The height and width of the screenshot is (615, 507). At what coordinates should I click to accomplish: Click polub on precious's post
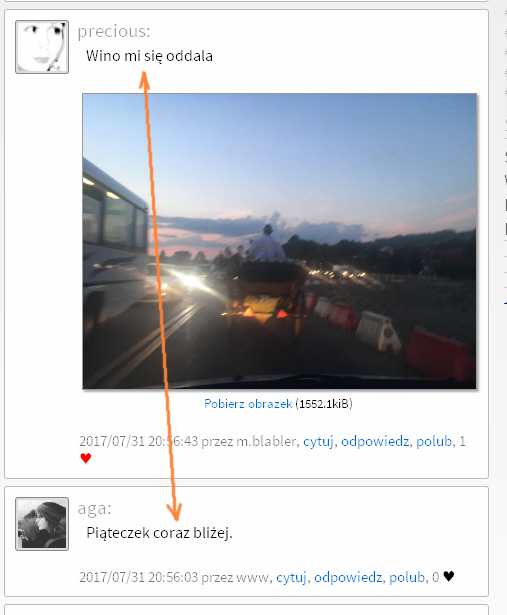pos(434,441)
